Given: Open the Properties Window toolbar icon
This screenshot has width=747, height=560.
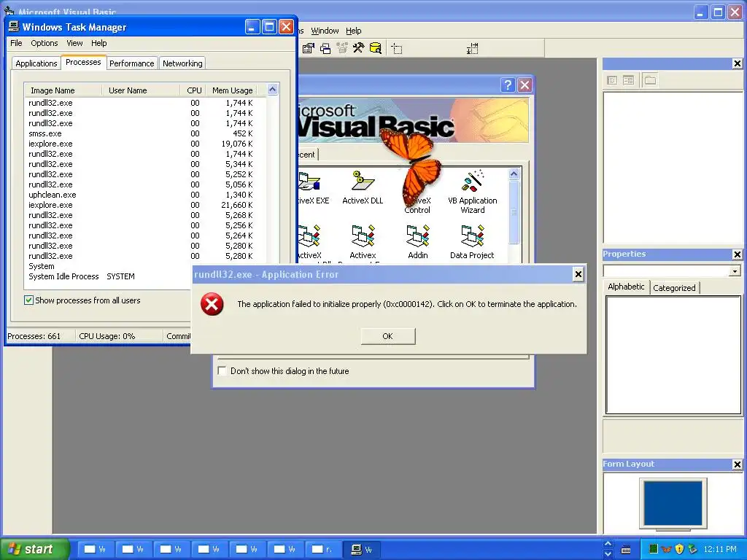Looking at the screenshot, I should pyautogui.click(x=309, y=48).
